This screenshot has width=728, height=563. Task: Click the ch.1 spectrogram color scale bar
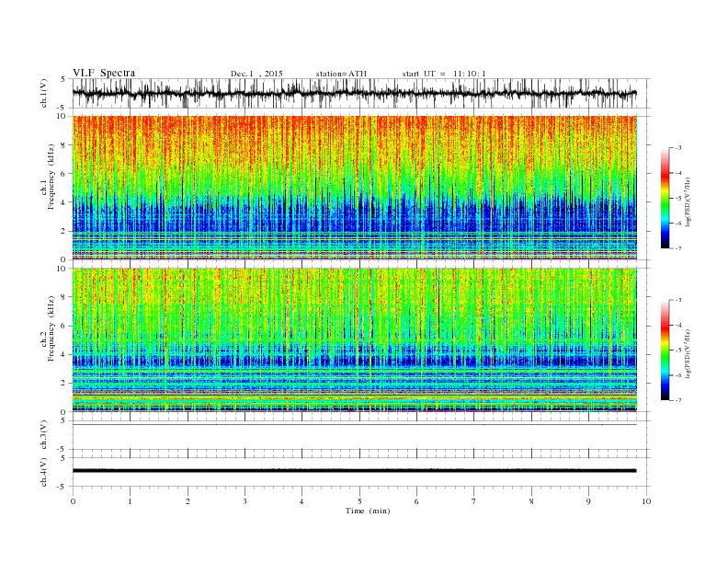665,198
